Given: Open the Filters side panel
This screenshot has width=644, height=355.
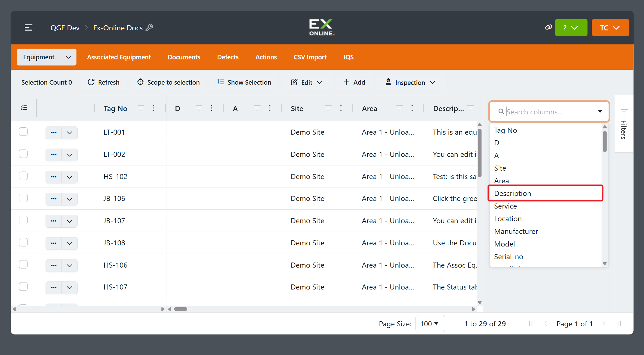Looking at the screenshot, I should (624, 124).
